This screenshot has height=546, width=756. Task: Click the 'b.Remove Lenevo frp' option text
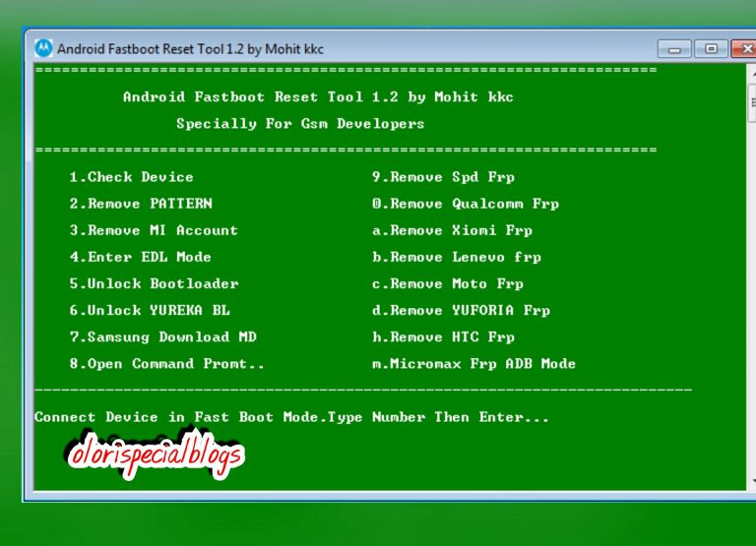tap(457, 257)
